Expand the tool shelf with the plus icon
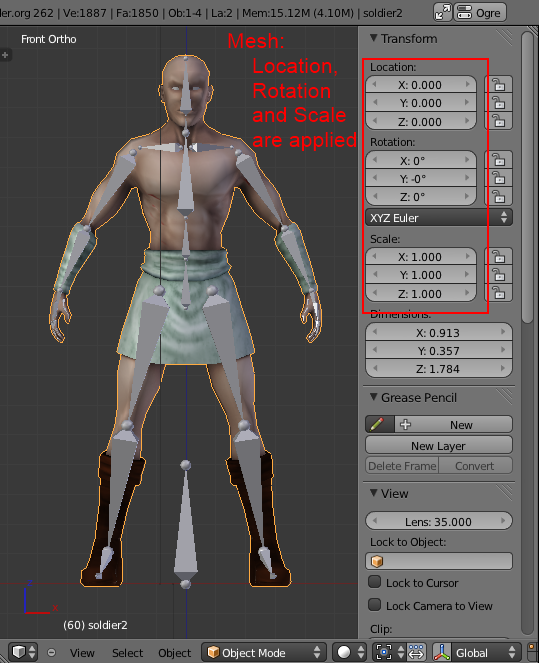The height and width of the screenshot is (663, 539). coord(5,55)
